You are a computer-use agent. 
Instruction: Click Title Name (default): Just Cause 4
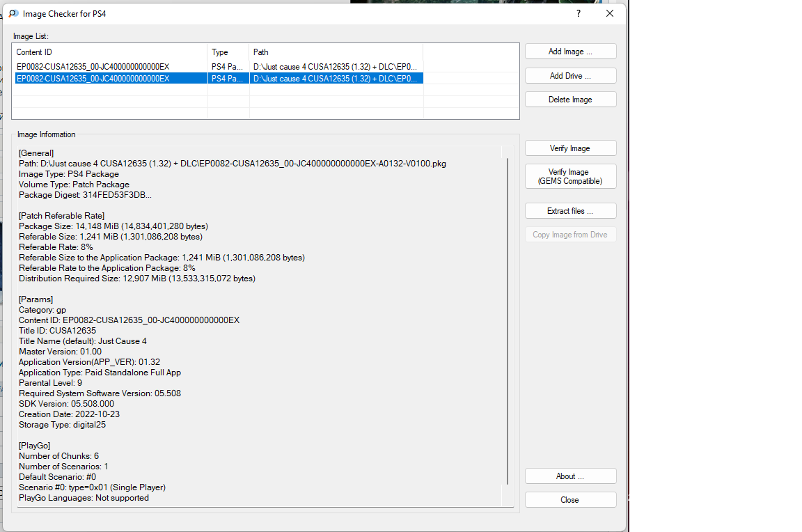tap(83, 341)
